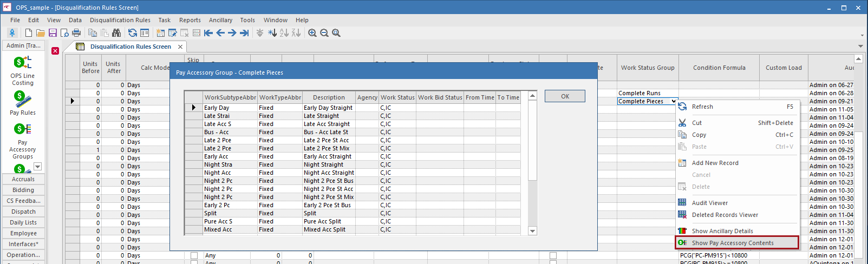This screenshot has height=264, width=868.
Task: Open Pay Accessory Groups in sidebar
Action: coord(23,142)
